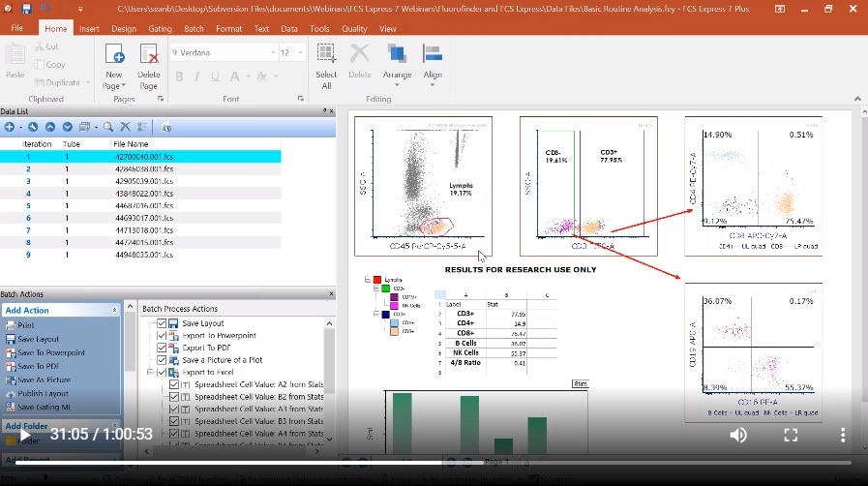The image size is (868, 486).
Task: Open the File menu
Action: 17,28
